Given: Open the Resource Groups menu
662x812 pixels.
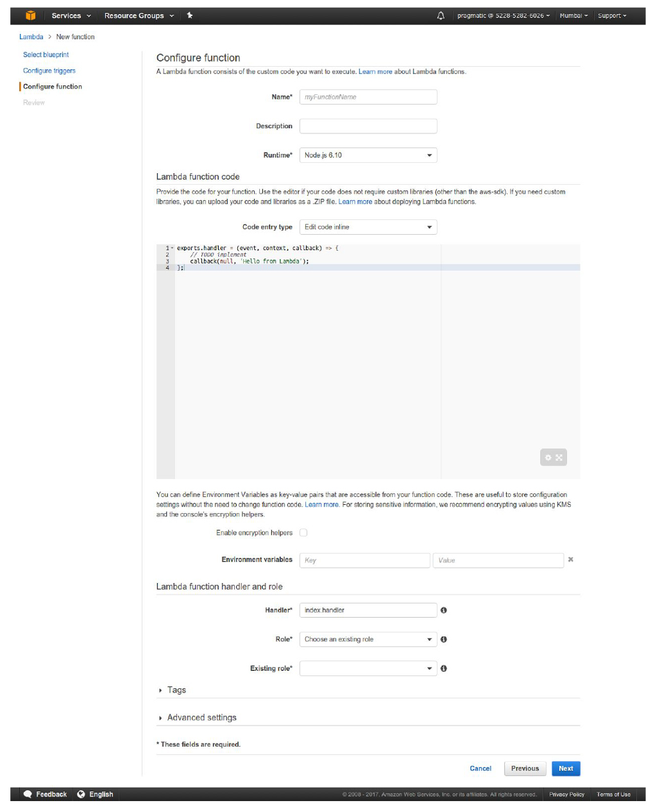Looking at the screenshot, I should [x=139, y=15].
